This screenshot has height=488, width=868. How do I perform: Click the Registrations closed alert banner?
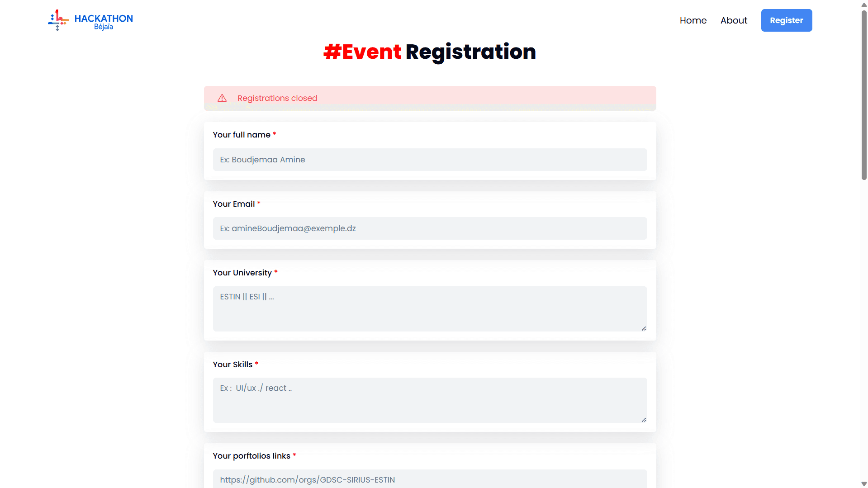pyautogui.click(x=430, y=98)
